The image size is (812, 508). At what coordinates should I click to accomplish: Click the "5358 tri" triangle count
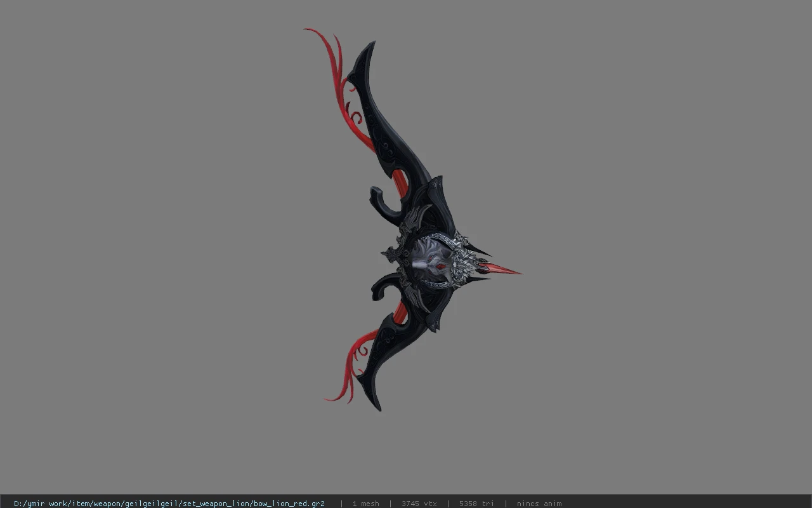coord(476,504)
